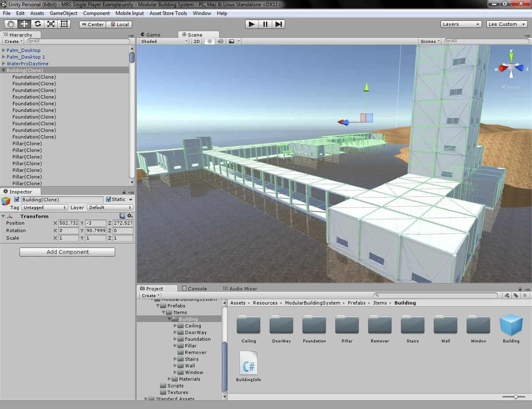
Task: Expand the Foundation folder
Action: (176, 339)
